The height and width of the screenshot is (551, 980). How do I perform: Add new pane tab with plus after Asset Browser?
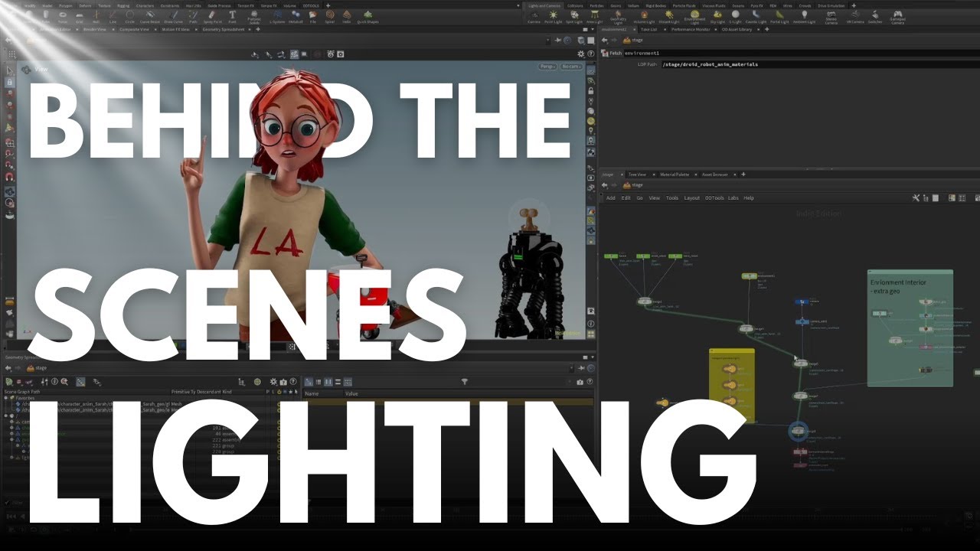tap(743, 174)
